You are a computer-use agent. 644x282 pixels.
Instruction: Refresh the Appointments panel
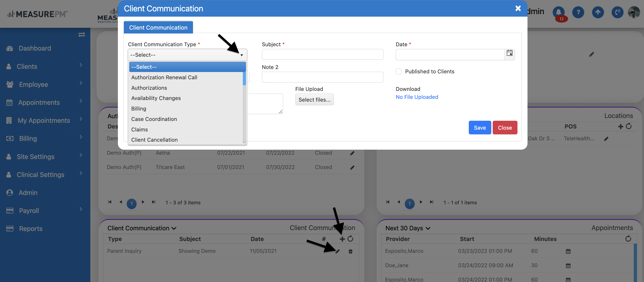(628, 239)
